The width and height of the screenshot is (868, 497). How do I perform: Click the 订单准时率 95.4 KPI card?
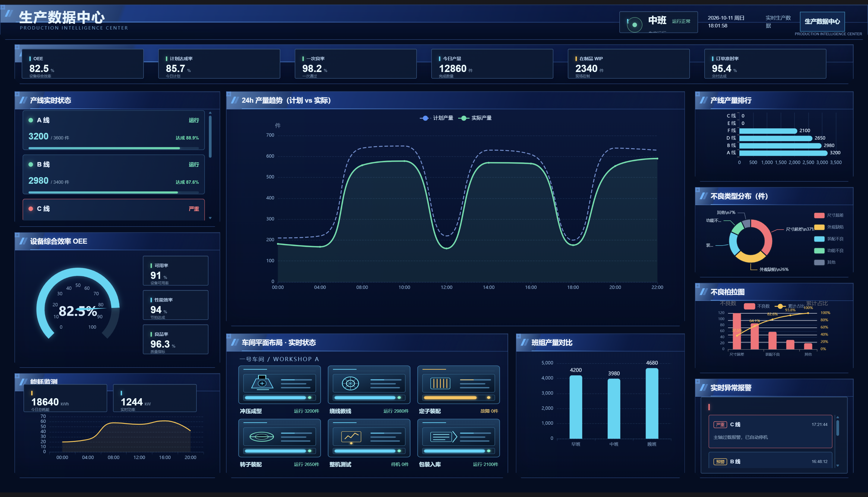click(765, 64)
